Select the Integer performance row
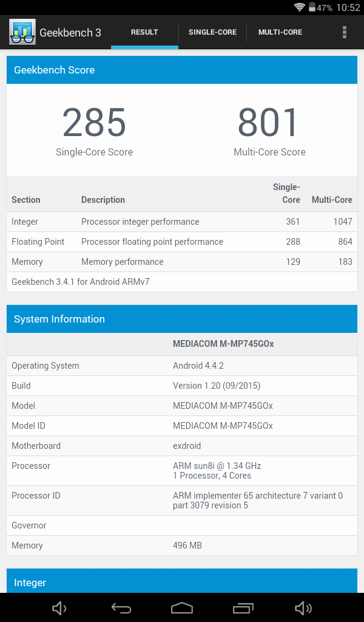 [x=182, y=222]
